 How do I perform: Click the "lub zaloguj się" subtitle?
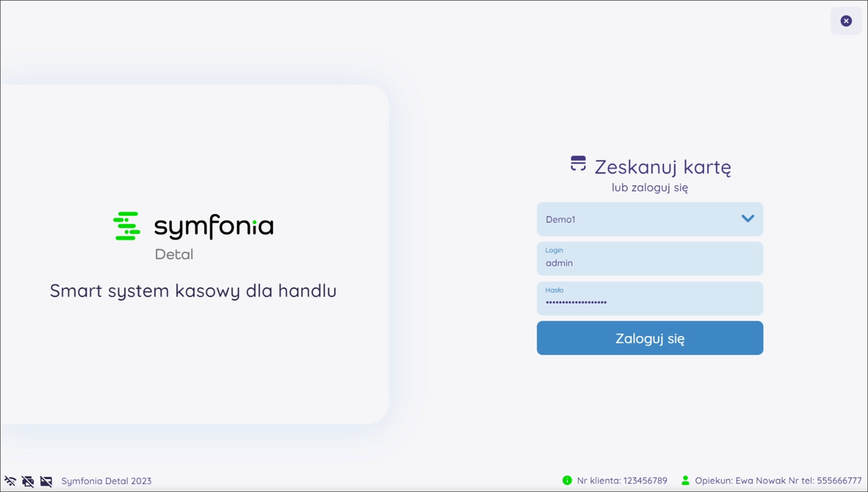tap(650, 187)
